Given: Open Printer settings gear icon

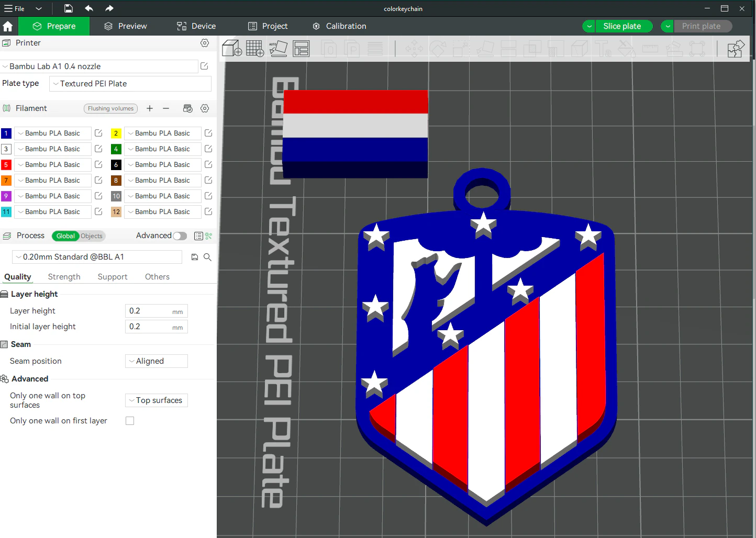Looking at the screenshot, I should 205,43.
